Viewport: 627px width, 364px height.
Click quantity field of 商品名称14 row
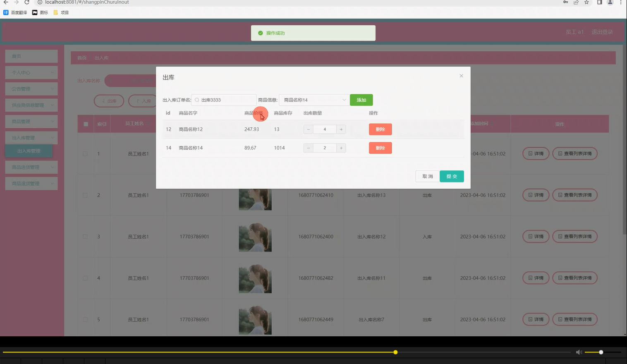click(x=325, y=148)
